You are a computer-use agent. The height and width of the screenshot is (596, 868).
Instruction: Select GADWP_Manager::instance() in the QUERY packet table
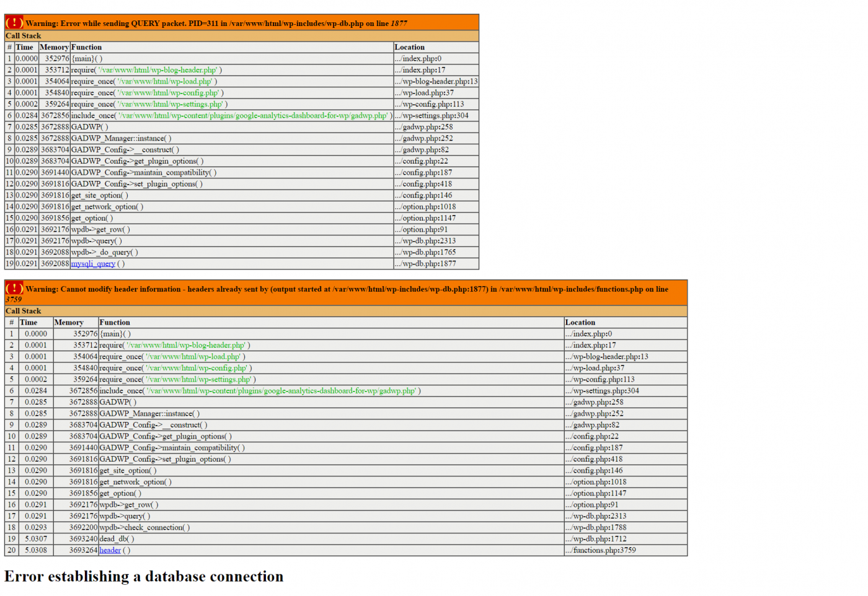click(x=122, y=139)
